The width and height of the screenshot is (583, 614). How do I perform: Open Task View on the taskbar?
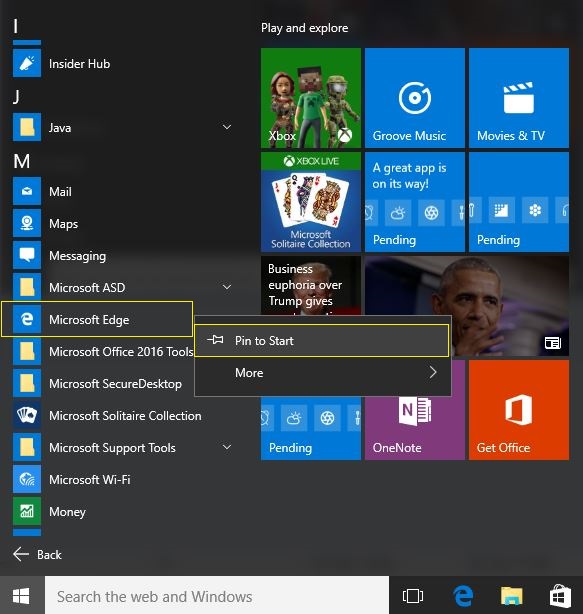tap(413, 596)
